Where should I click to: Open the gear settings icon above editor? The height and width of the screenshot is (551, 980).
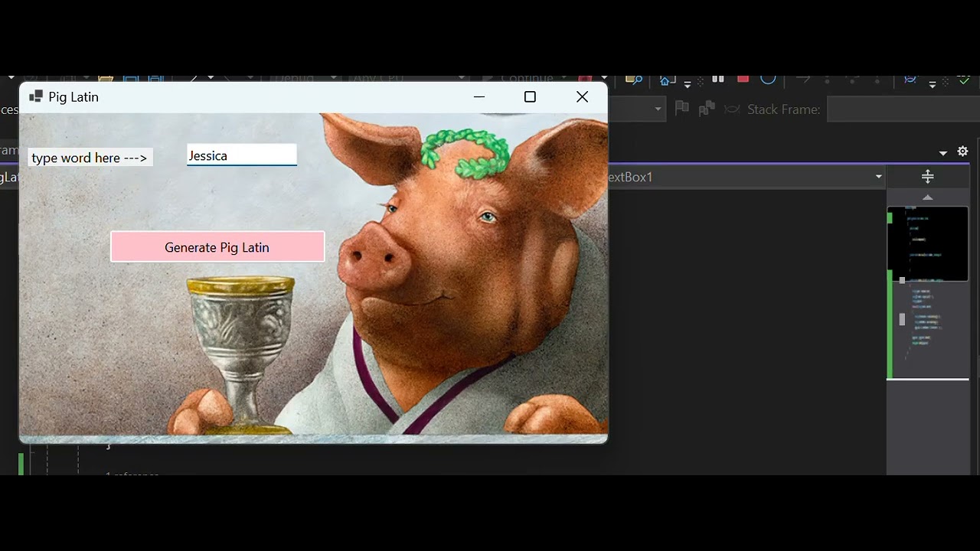tap(962, 152)
